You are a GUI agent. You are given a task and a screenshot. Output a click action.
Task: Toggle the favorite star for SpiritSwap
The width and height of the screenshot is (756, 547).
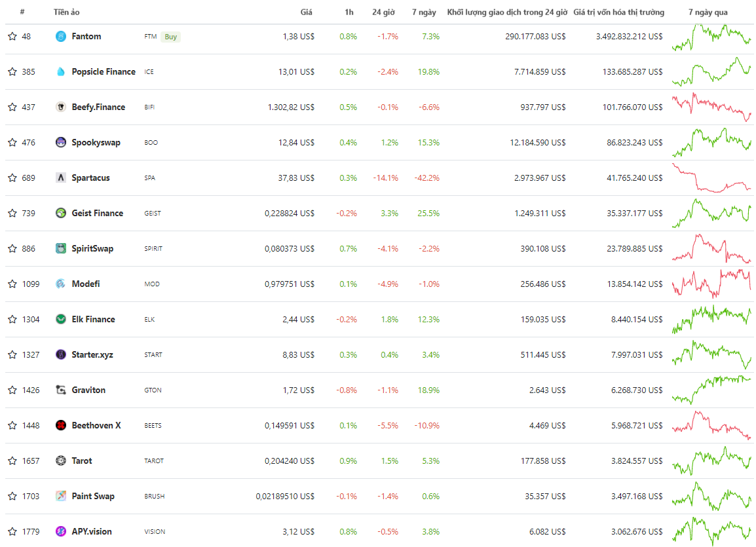[12, 249]
